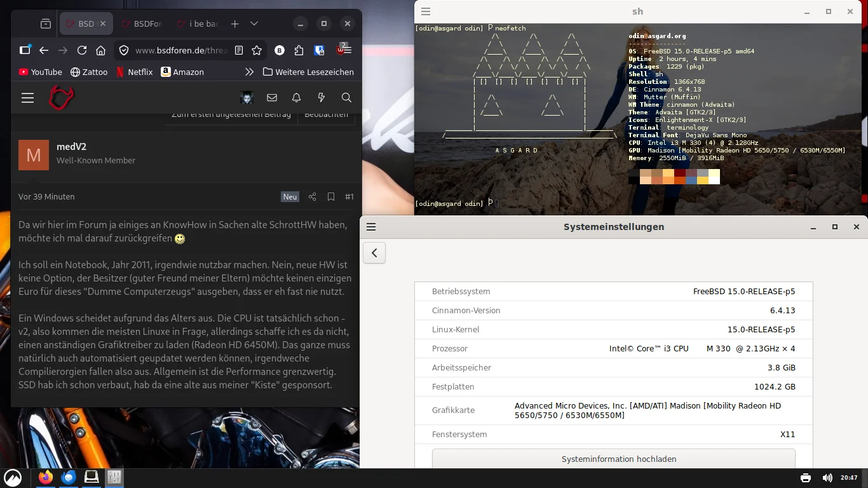Toggle reader view in the address bar

click(239, 50)
